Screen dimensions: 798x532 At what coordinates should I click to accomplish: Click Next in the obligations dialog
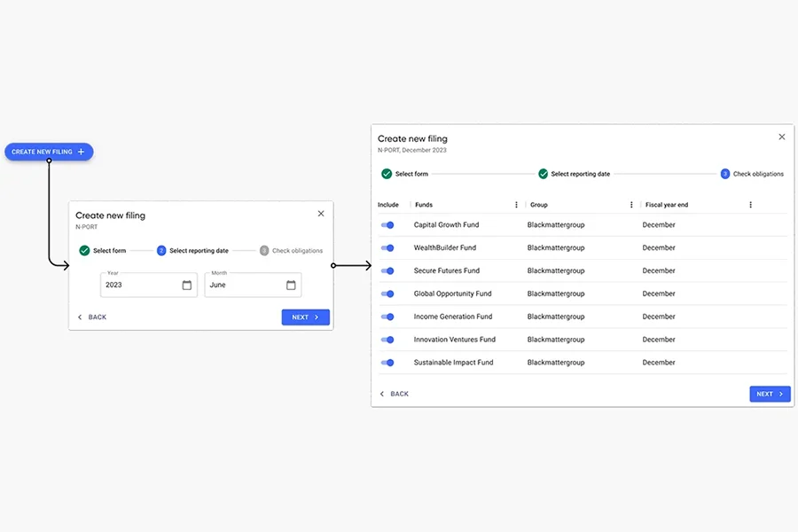769,394
